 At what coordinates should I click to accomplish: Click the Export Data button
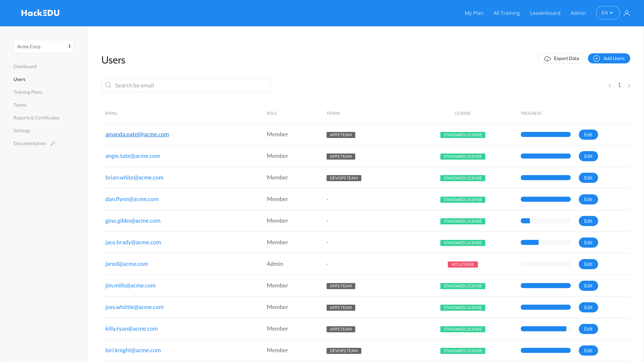[x=561, y=59]
